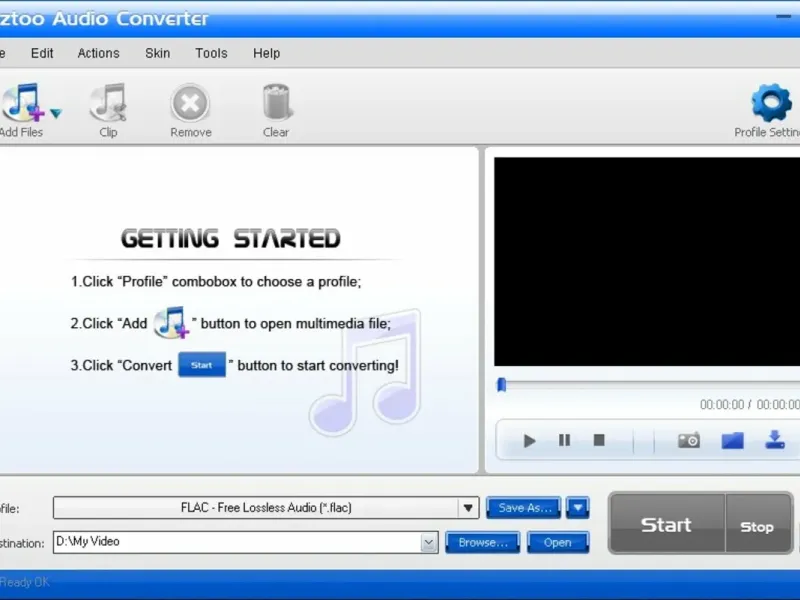Play the preview media
Viewport: 800px width, 600px height.
[x=529, y=440]
